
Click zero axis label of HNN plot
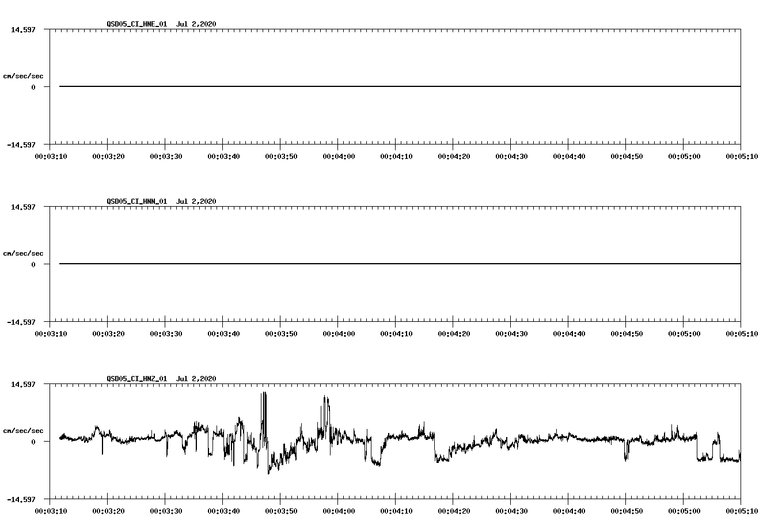tap(33, 264)
